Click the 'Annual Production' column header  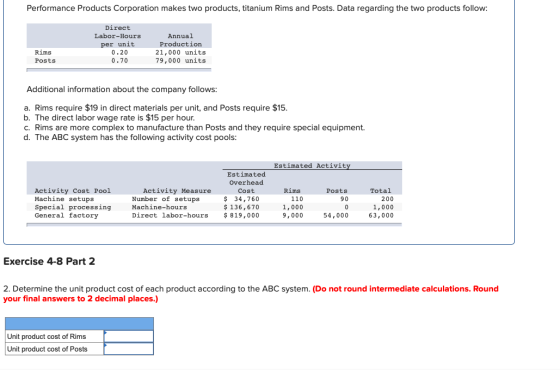pos(180,40)
